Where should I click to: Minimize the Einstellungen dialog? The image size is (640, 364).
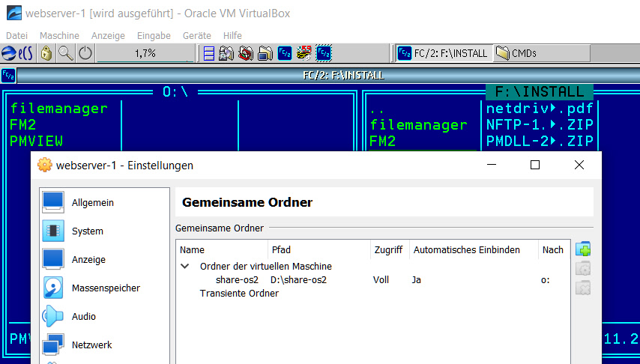[x=492, y=165]
